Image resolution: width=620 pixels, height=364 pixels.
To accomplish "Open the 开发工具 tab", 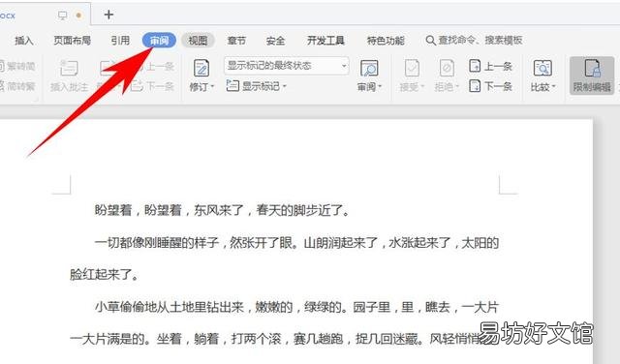I will (x=325, y=41).
